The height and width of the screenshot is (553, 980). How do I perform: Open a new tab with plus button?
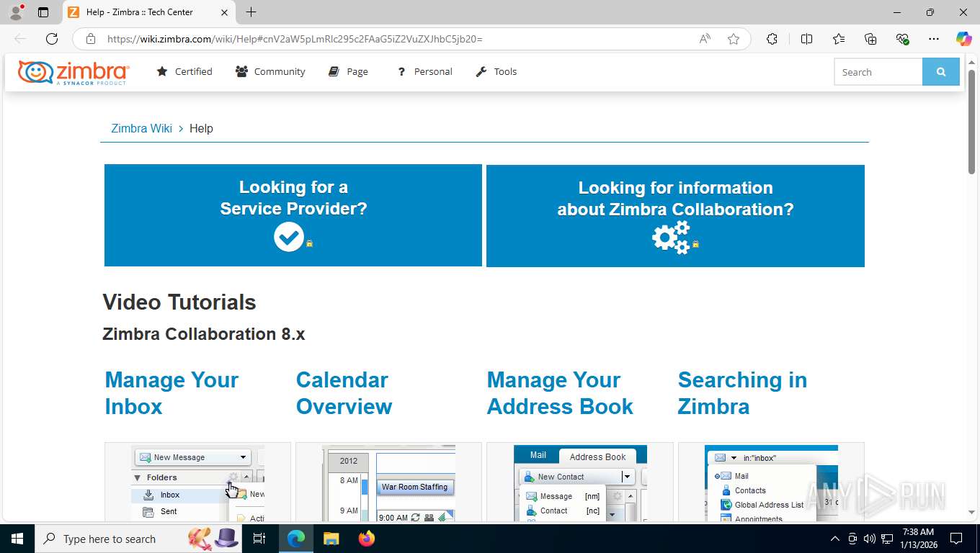coord(251,12)
